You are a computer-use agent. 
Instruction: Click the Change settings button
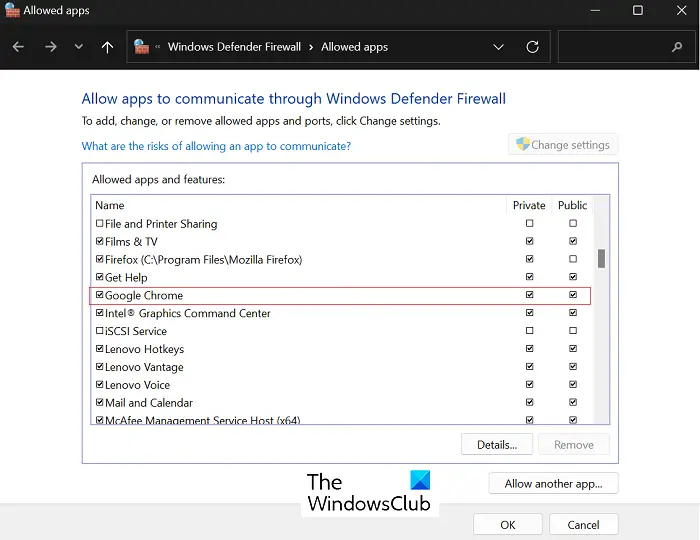pos(563,145)
